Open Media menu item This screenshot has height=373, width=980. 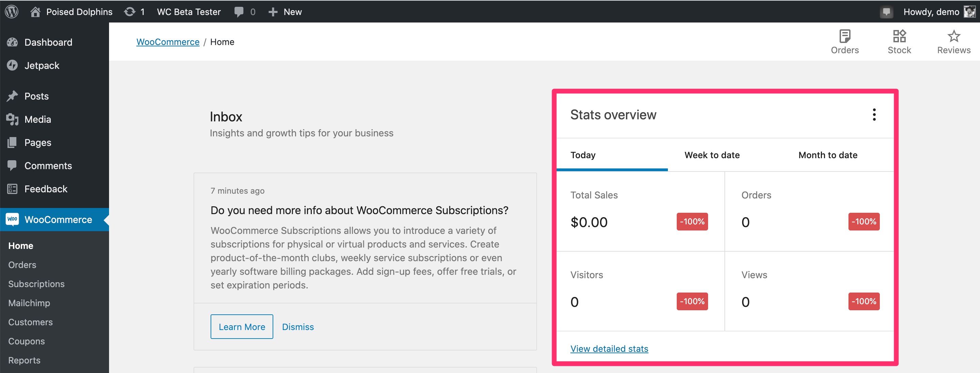point(55,119)
